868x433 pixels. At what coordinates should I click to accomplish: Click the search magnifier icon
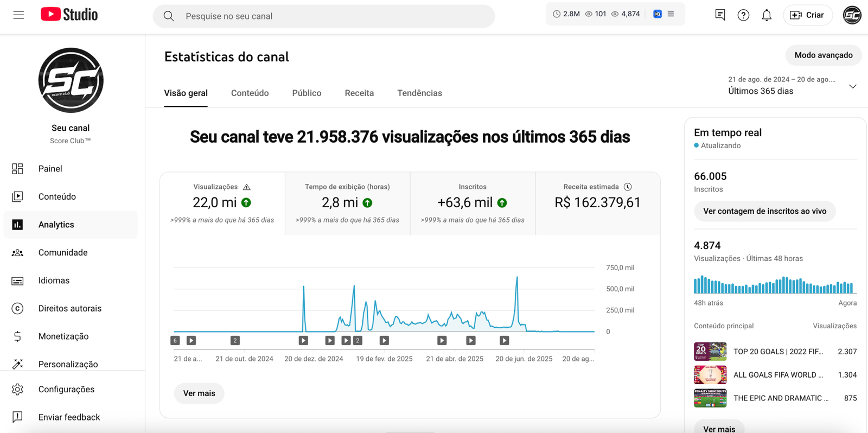coord(169,16)
